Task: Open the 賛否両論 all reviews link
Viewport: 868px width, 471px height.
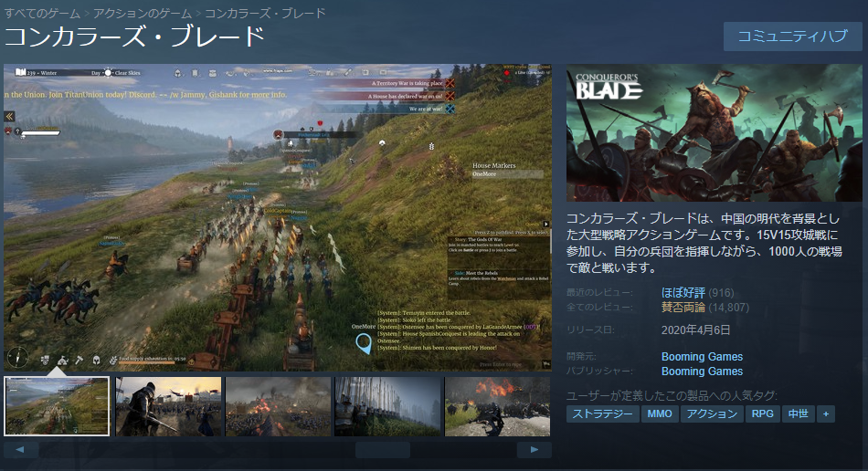Action: 683,308
